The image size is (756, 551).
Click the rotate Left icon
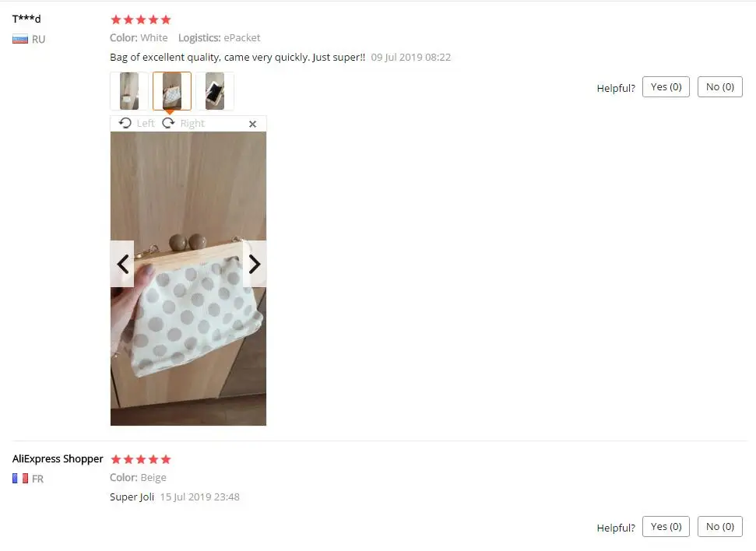[125, 124]
